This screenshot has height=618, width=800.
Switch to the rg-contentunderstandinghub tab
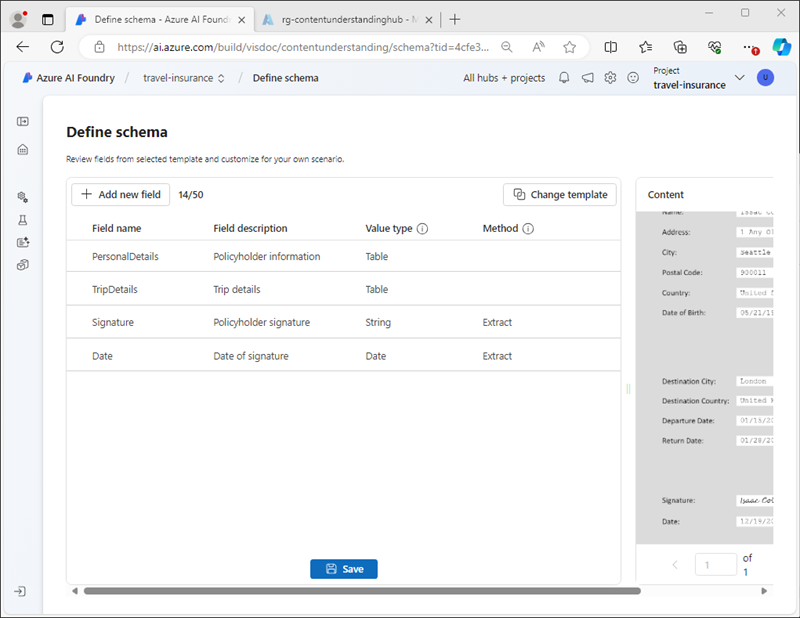pyautogui.click(x=348, y=19)
